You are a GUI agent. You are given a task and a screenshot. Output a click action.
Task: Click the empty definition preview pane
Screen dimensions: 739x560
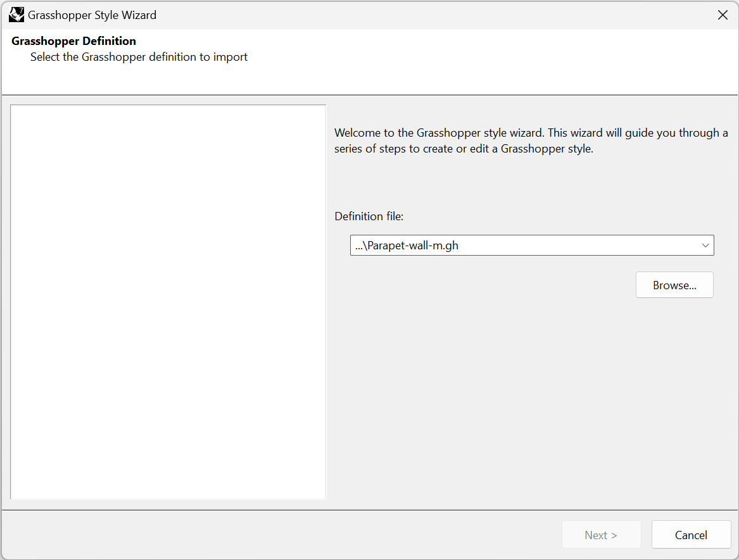[x=168, y=302]
